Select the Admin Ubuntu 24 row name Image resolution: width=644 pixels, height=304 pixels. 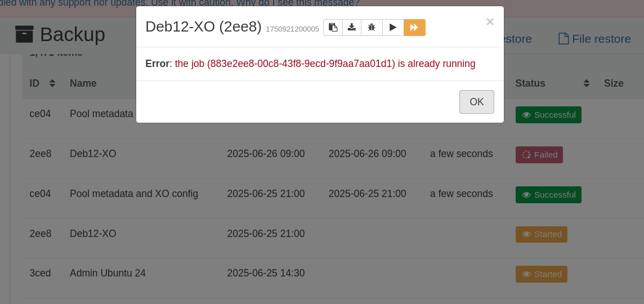tap(108, 273)
